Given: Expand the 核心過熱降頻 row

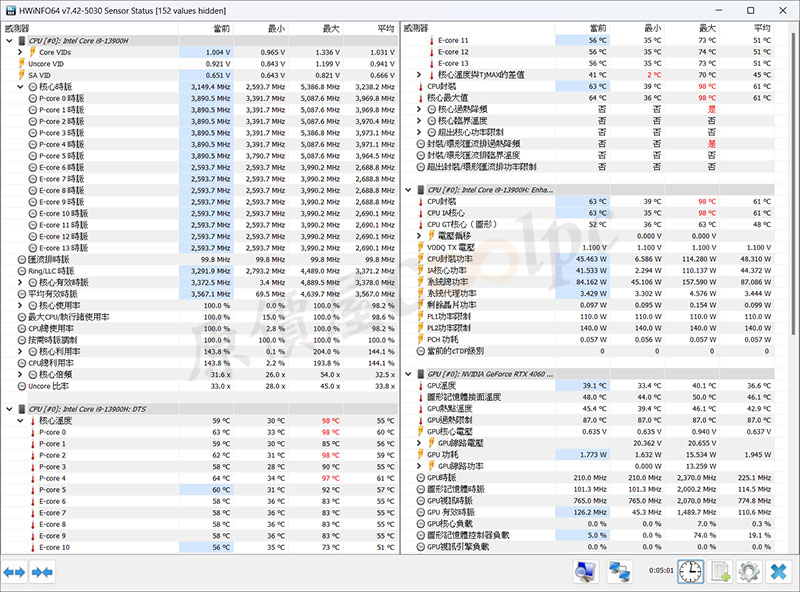Looking at the screenshot, I should click(x=420, y=109).
